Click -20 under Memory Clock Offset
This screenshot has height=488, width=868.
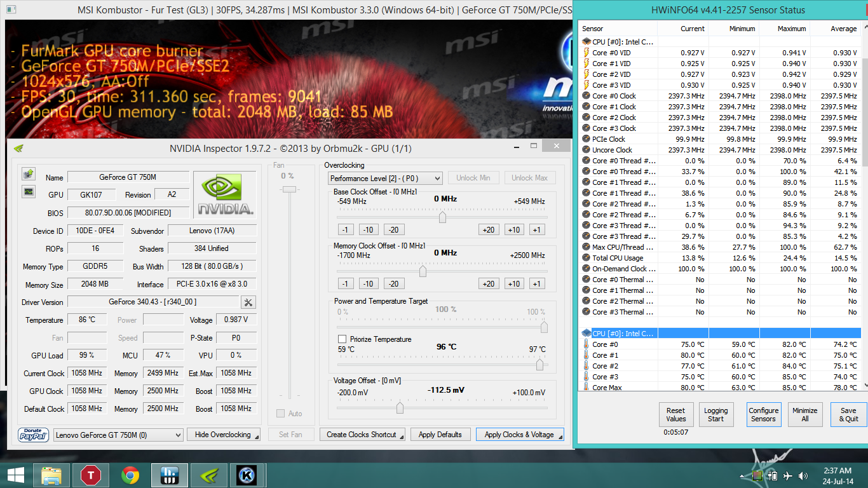[x=393, y=284]
